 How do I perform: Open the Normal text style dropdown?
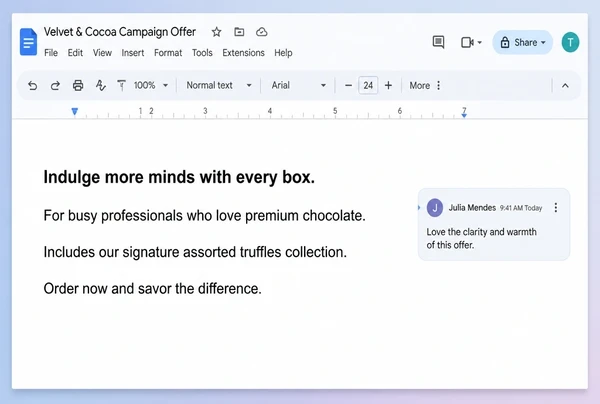pyautogui.click(x=219, y=85)
